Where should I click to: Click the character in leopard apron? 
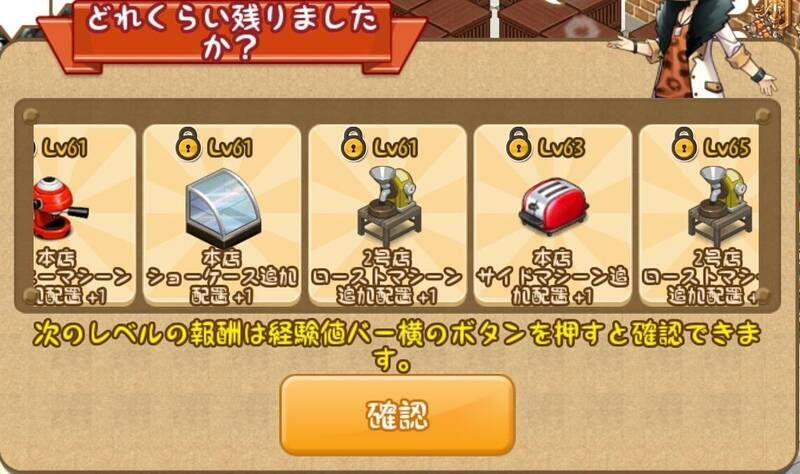coord(702,48)
